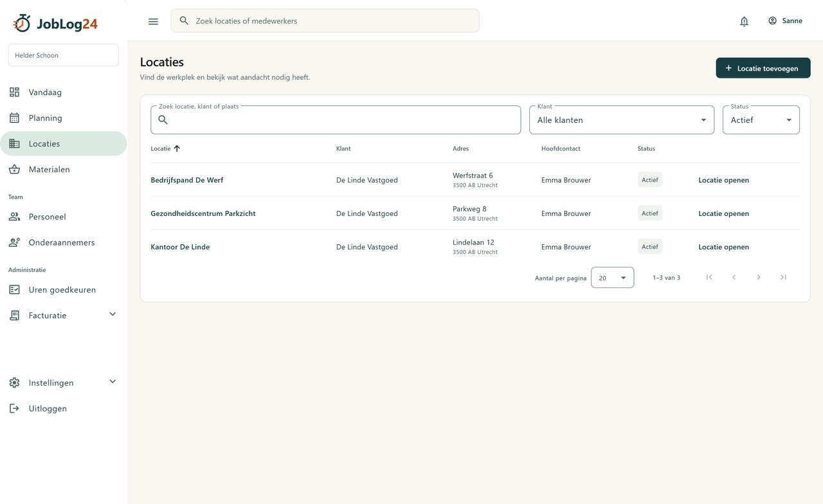This screenshot has width=823, height=504.
Task: Click the Actief badge for Kantoor De Linde
Action: click(x=650, y=247)
